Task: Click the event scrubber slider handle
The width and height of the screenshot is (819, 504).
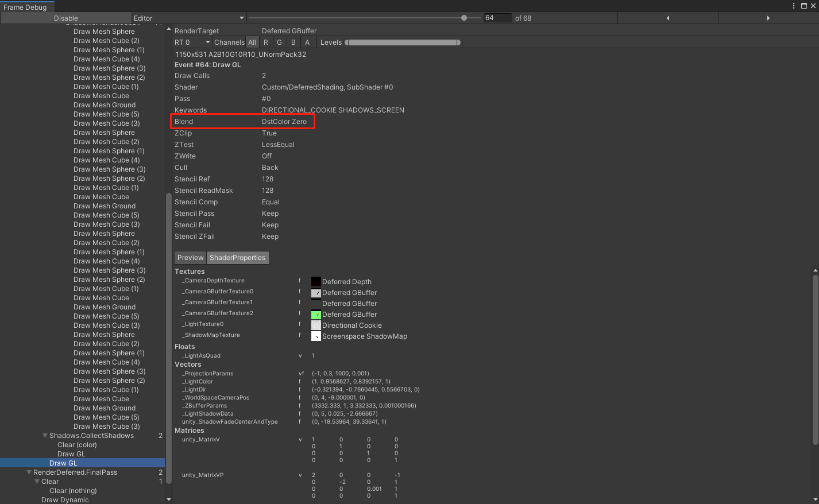Action: coord(464,18)
